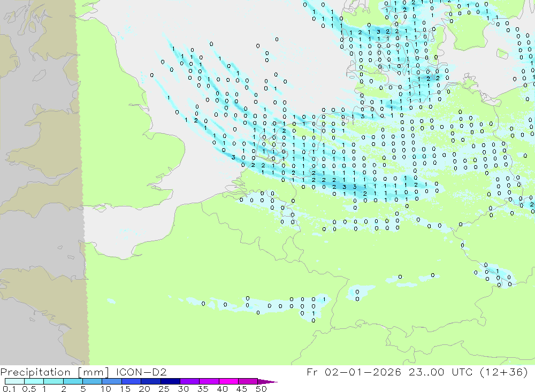
Task: Click the "0.5" legend value label
Action: coord(29,389)
